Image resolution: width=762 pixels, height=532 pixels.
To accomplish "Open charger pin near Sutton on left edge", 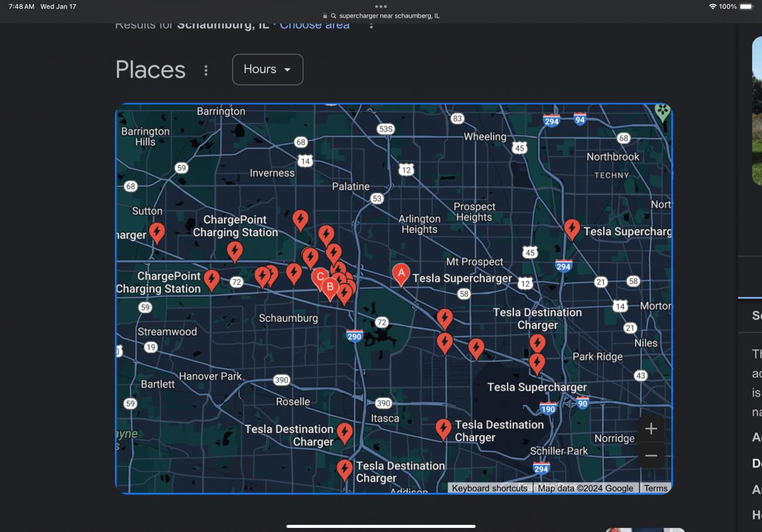I will click(x=157, y=231).
